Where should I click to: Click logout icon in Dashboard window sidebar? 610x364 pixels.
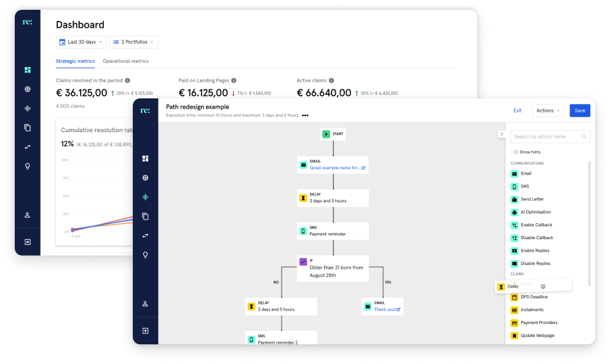tap(28, 242)
